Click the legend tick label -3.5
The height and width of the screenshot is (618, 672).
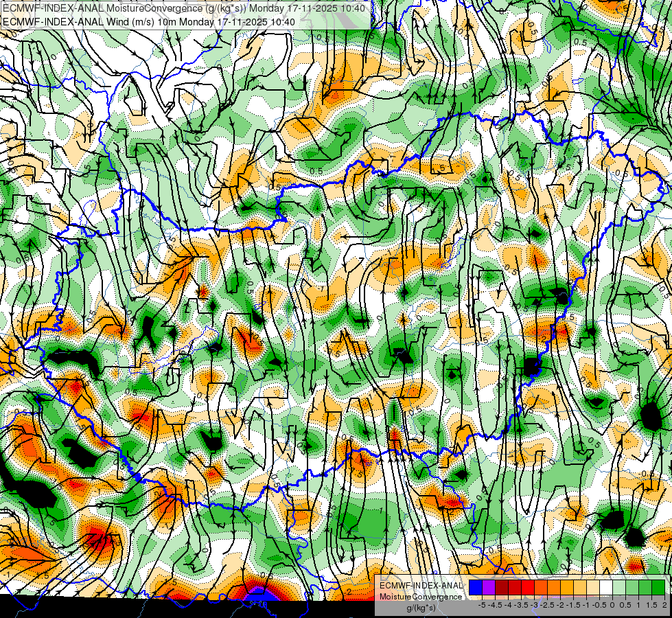tap(521, 605)
